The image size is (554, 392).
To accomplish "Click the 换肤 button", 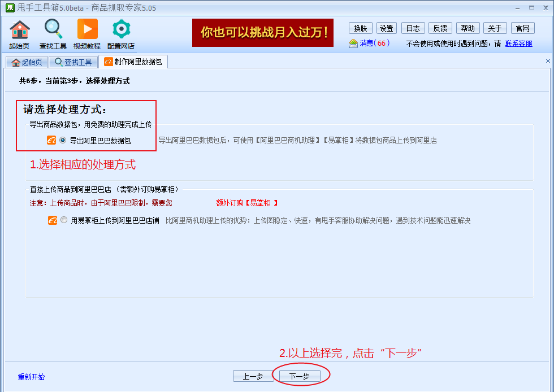I will (x=361, y=28).
